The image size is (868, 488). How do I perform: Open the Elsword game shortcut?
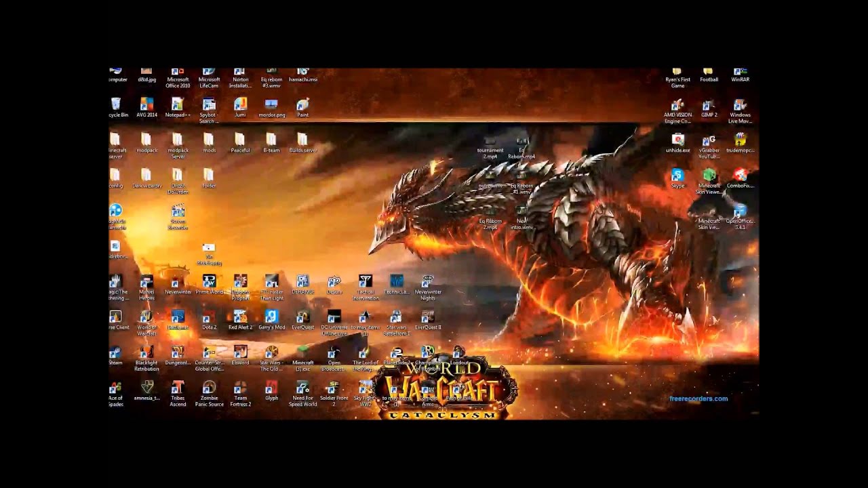[x=240, y=355]
